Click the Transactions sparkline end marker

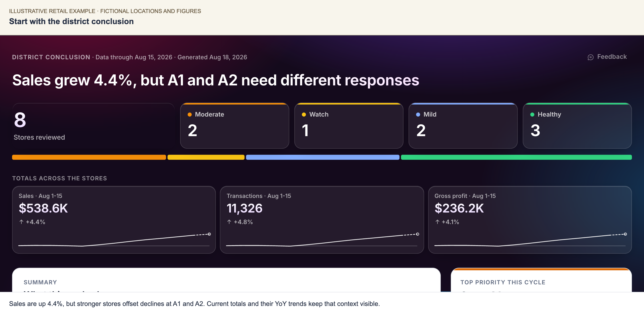pyautogui.click(x=418, y=234)
